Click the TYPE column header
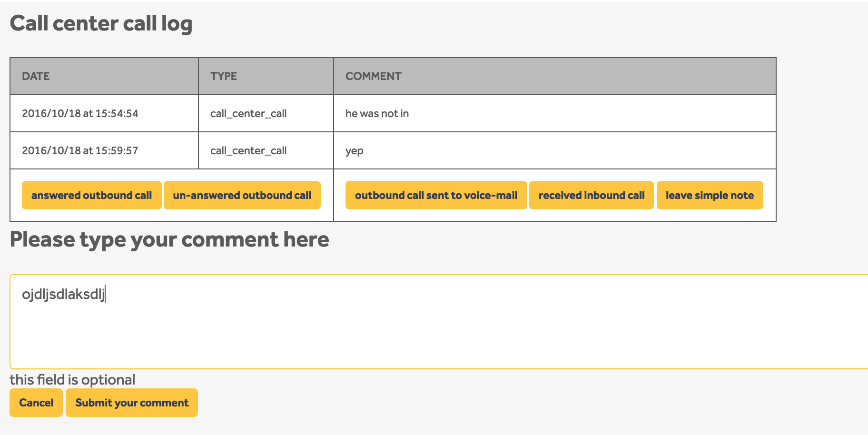The height and width of the screenshot is (435, 868). [224, 76]
